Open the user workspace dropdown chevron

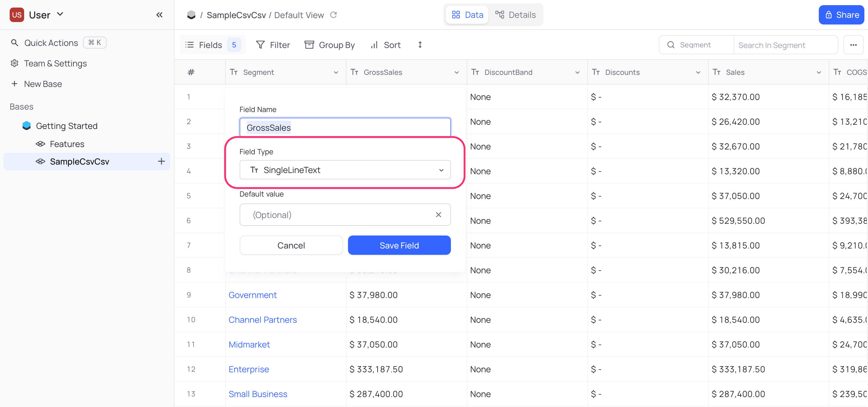point(60,14)
